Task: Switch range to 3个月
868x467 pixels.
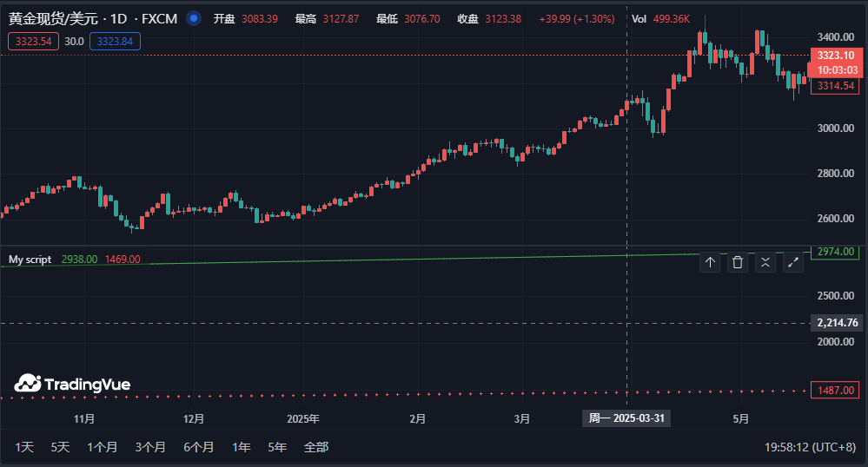Action: coord(150,447)
